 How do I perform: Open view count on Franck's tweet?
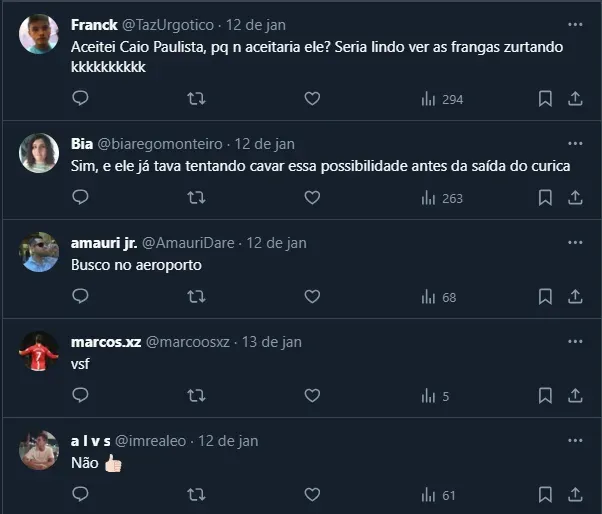441,99
